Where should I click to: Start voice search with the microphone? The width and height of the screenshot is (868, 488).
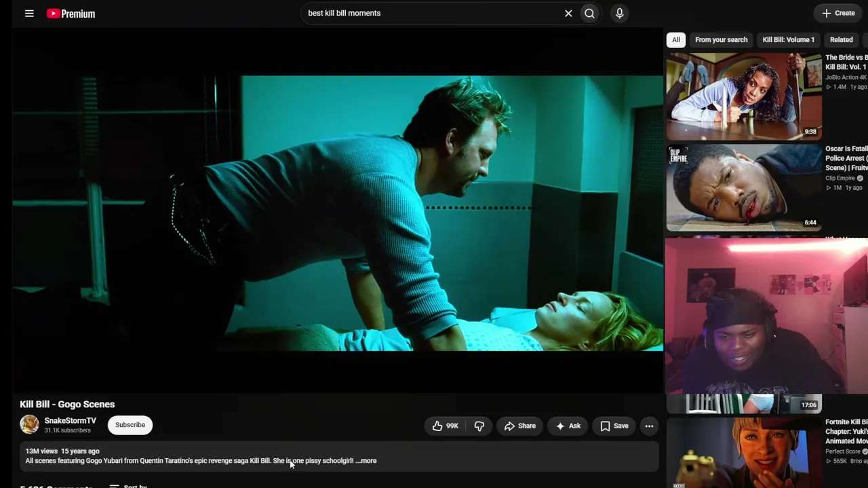point(619,14)
